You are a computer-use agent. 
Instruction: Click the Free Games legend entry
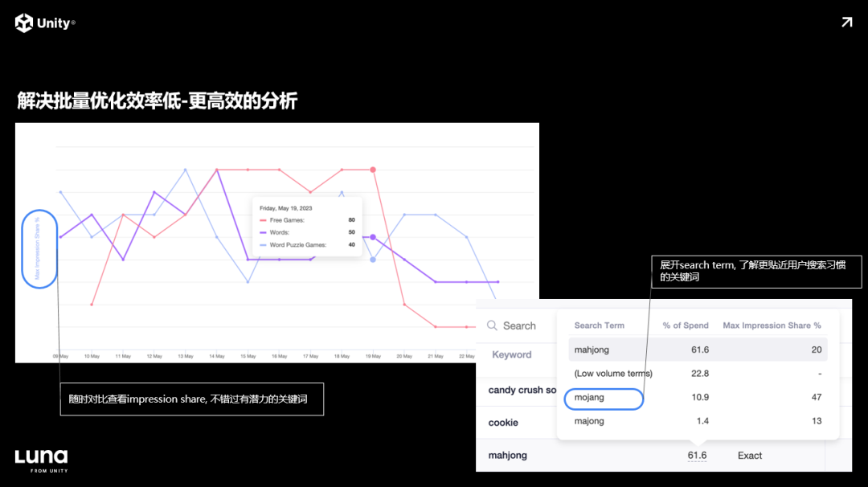(x=307, y=220)
